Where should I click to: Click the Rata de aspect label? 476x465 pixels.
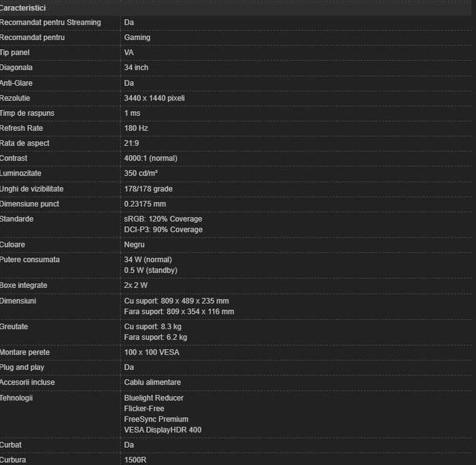pyautogui.click(x=25, y=144)
